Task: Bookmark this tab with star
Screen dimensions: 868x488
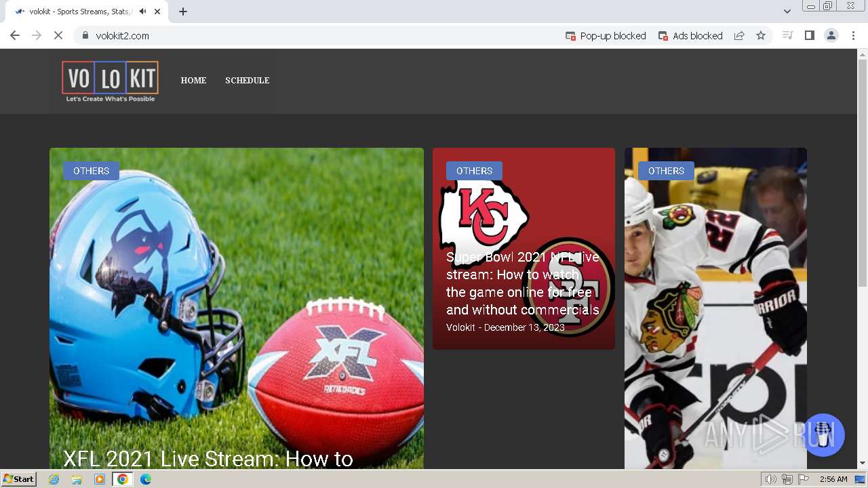Action: 761,35
